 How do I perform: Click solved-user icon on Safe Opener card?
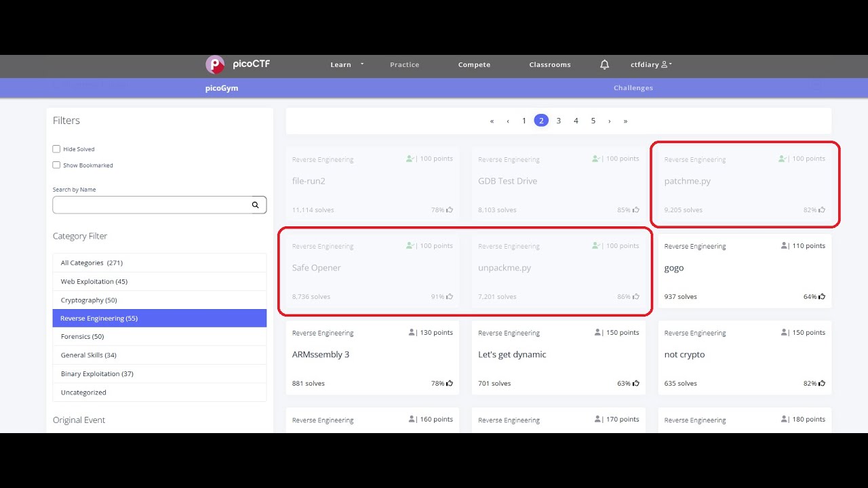(x=410, y=245)
